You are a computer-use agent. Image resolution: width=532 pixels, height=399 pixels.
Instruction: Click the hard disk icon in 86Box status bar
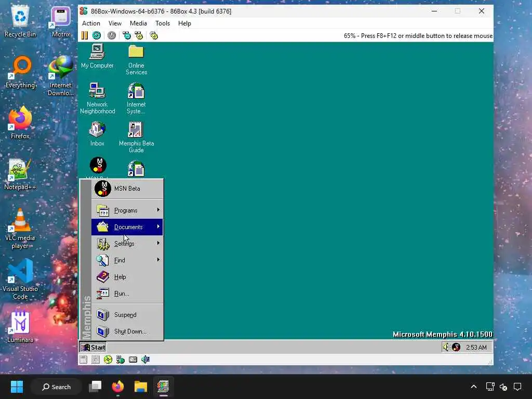pyautogui.click(x=133, y=360)
